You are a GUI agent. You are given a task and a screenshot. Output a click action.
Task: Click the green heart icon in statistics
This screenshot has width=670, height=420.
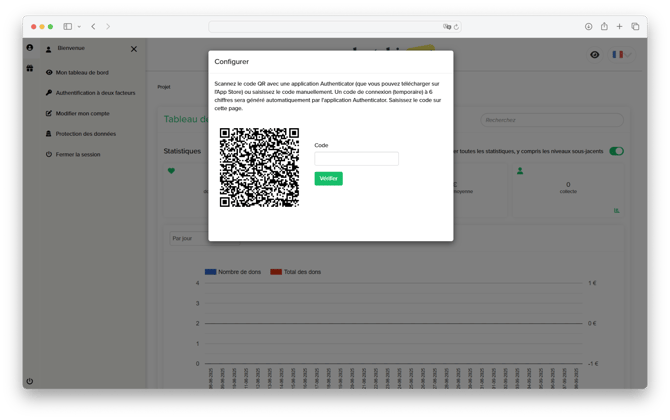[x=171, y=171]
